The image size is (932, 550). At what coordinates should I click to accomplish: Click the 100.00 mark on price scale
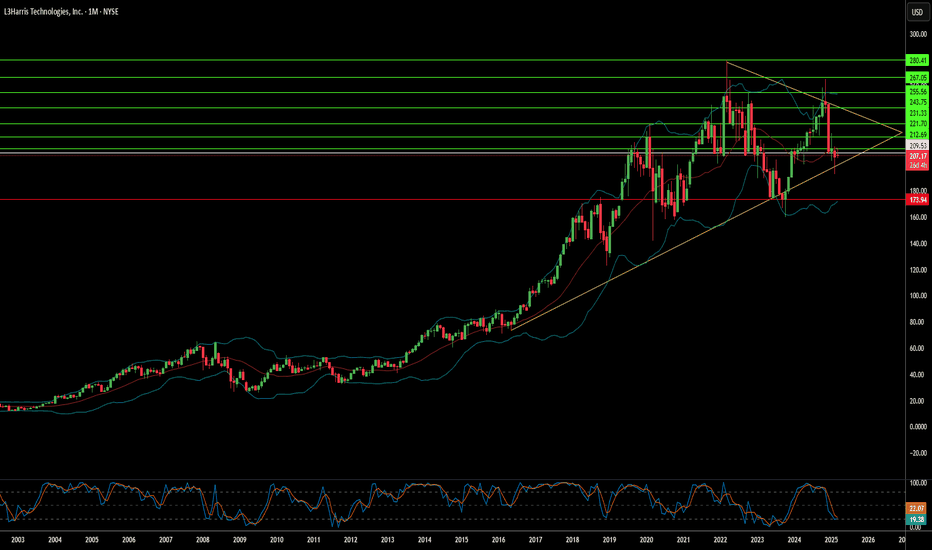point(918,296)
